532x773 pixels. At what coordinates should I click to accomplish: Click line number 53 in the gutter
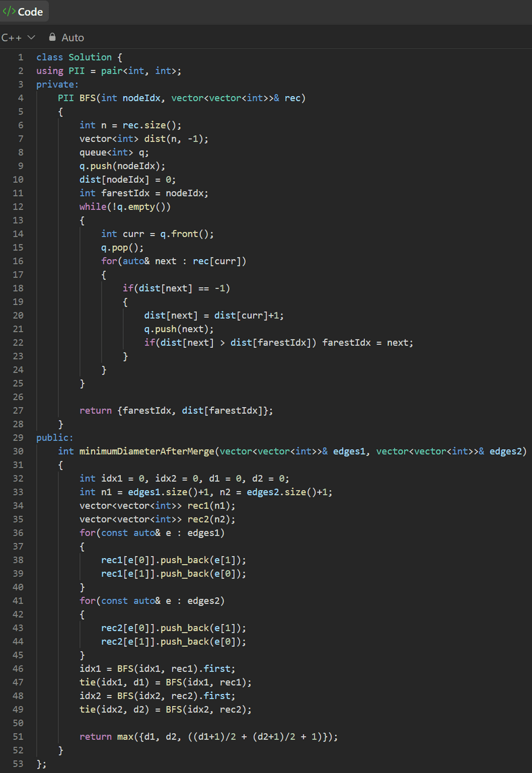pyautogui.click(x=18, y=764)
